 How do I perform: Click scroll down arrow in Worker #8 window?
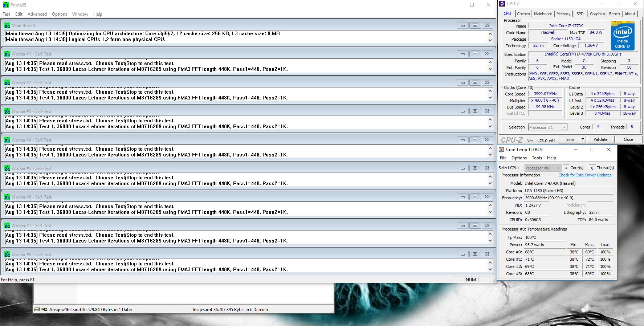(490, 269)
